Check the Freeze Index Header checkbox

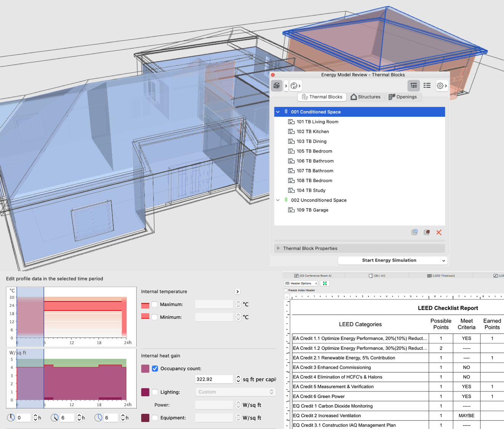[x=285, y=290]
